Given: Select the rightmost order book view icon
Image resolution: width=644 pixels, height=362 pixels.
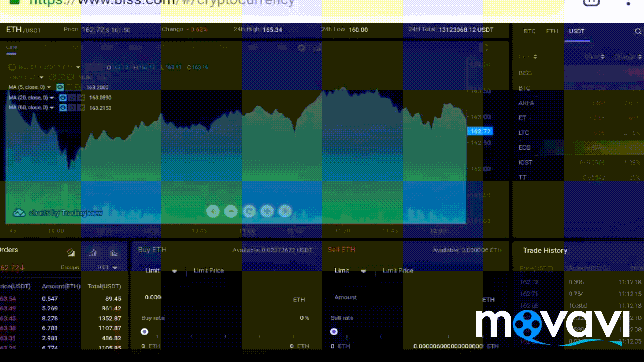Looking at the screenshot, I should tap(114, 253).
